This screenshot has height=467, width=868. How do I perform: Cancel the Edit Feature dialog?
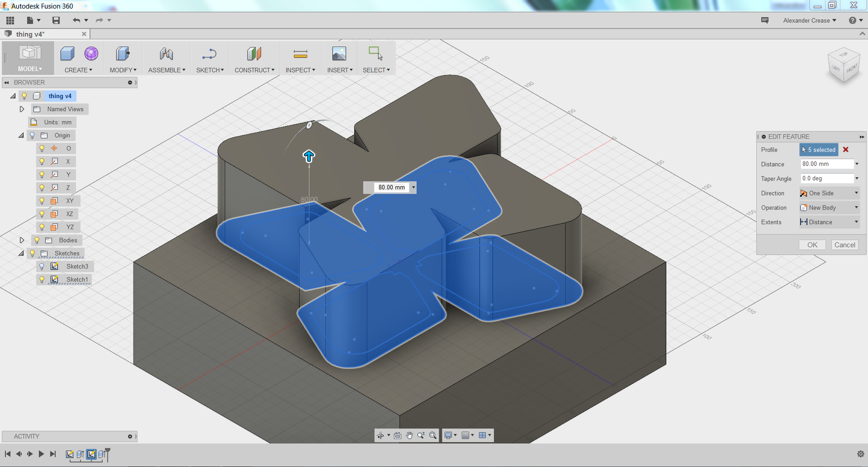pos(844,245)
